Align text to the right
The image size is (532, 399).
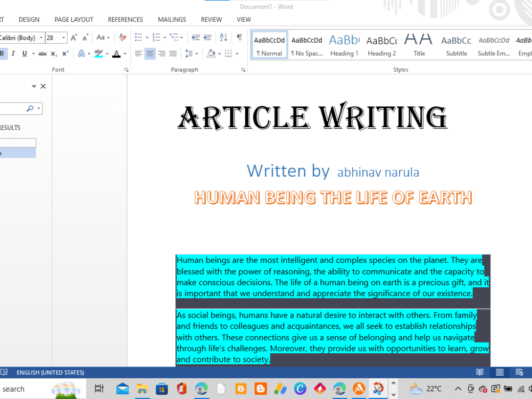[x=162, y=54]
